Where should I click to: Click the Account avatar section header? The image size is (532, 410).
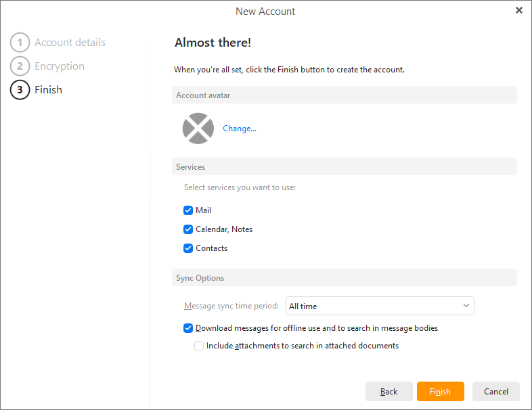[x=344, y=95]
